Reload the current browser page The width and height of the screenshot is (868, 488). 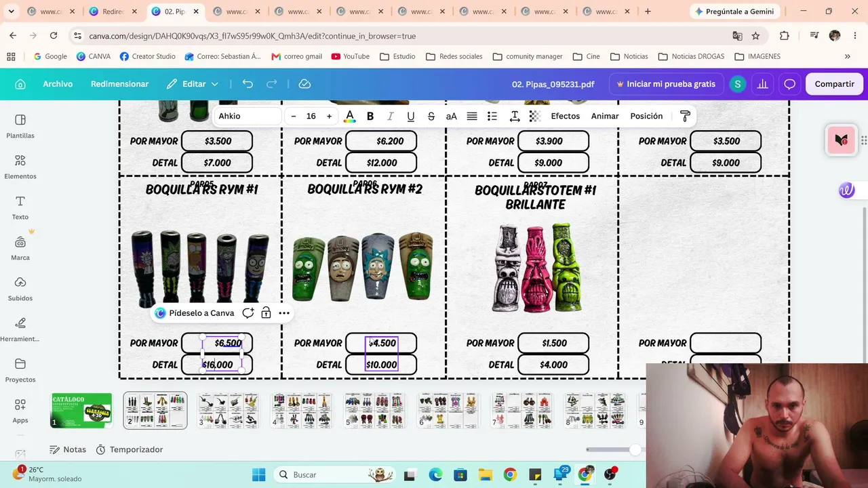pos(54,36)
